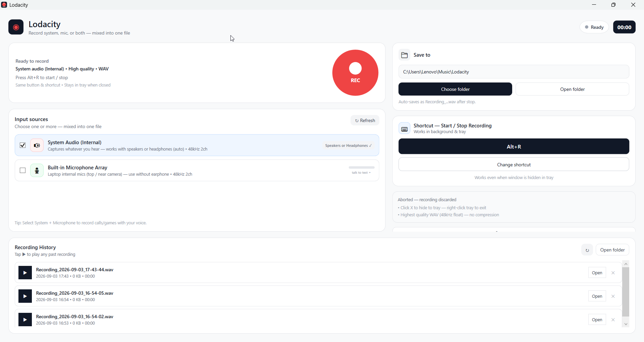Refresh input sources
Viewport: 644px width, 342px height.
coord(365,120)
